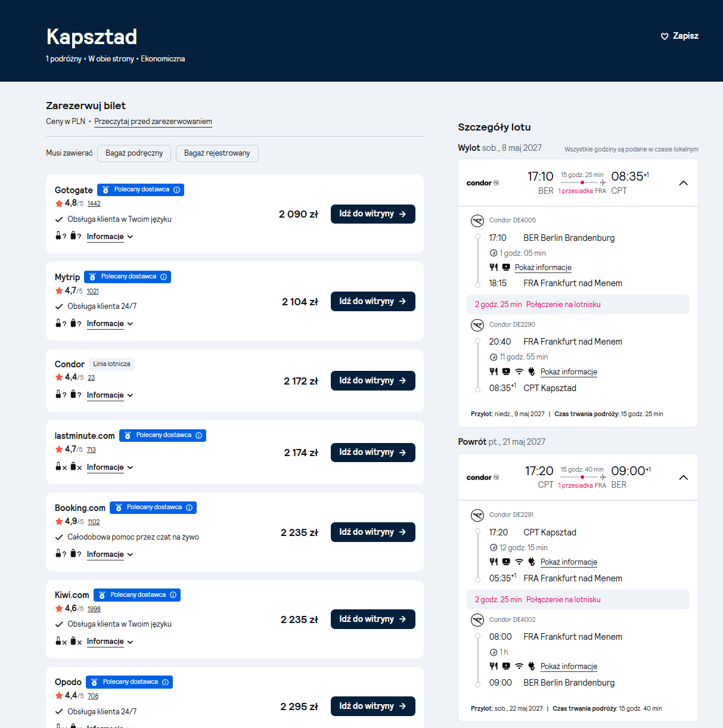Show Pokaż informacje for flight DE4002
This screenshot has height=728, width=723.
coord(569,667)
